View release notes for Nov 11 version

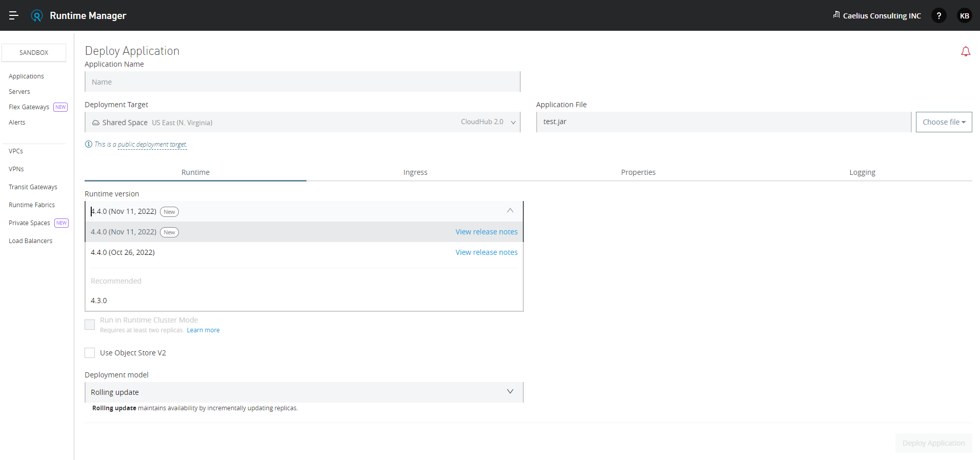point(486,232)
